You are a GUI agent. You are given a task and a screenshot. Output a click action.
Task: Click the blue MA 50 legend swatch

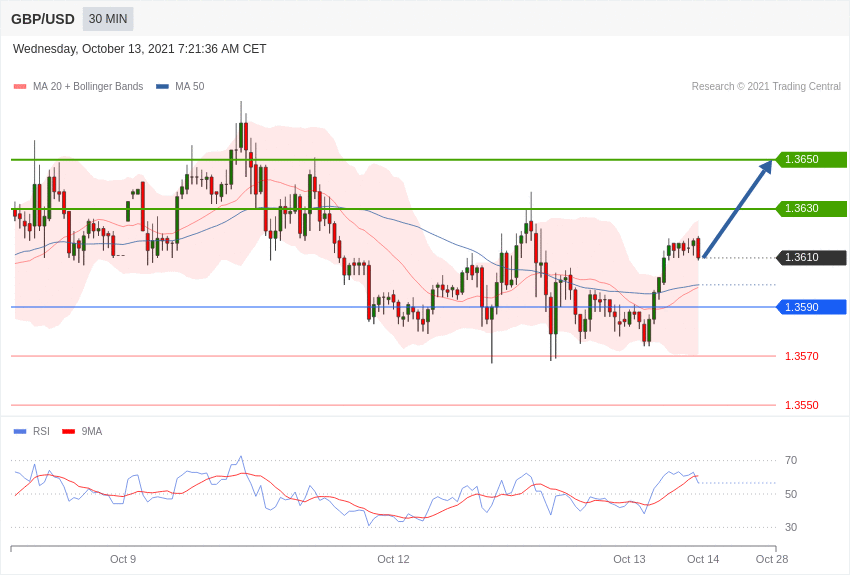163,87
